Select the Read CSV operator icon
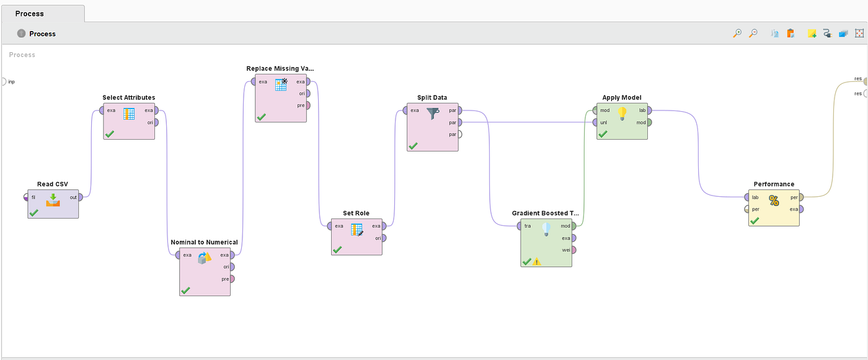Screen dimensions: 868x360 click(53, 199)
